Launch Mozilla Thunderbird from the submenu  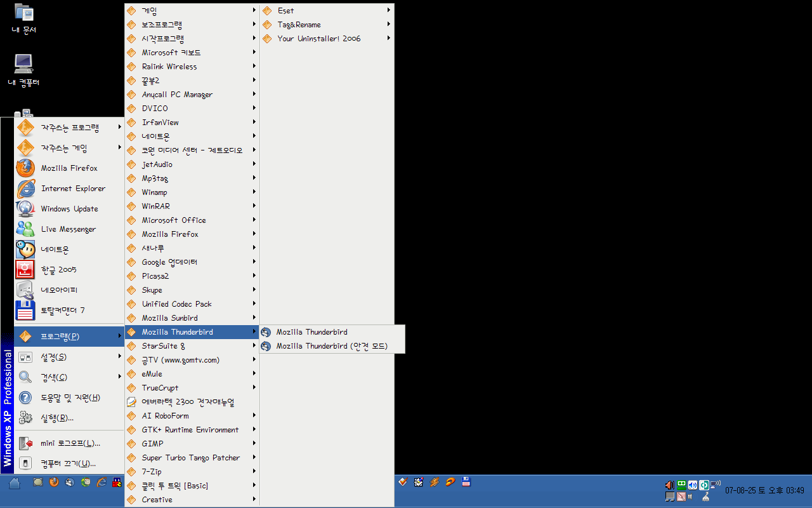point(332,332)
